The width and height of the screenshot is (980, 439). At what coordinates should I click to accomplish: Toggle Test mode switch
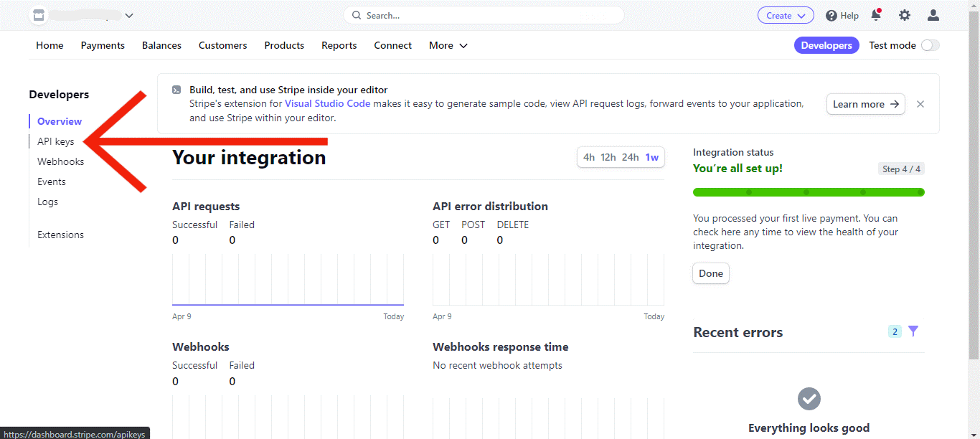[x=930, y=45]
